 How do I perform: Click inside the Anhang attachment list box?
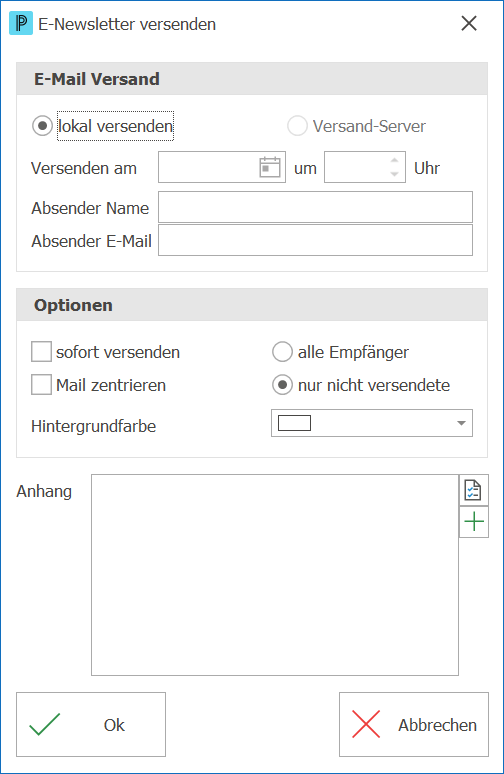[x=275, y=575]
